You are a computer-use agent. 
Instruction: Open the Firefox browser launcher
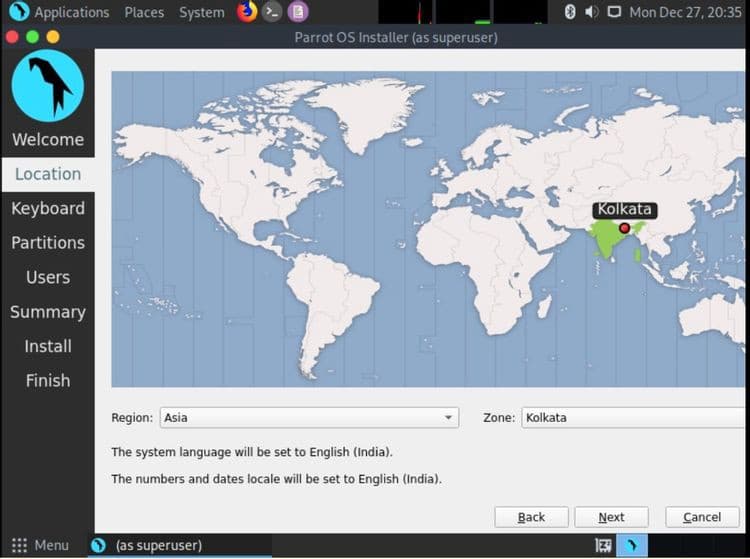(246, 11)
